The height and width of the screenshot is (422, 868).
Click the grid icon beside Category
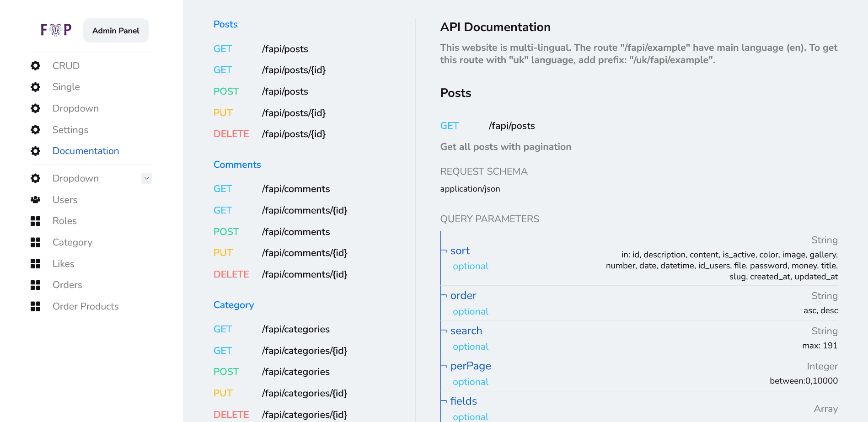pyautogui.click(x=36, y=242)
